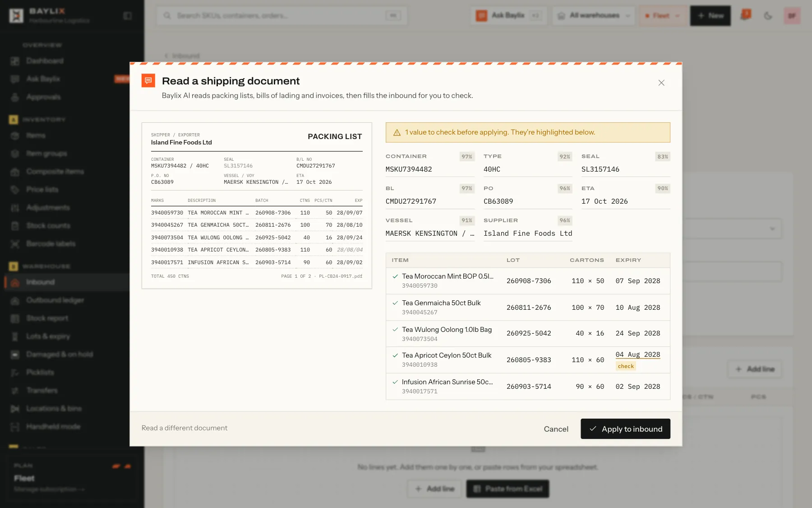Edit the Supplier field Island Fine Foods Ltd
Screen dimensions: 812x508
[x=528, y=233]
